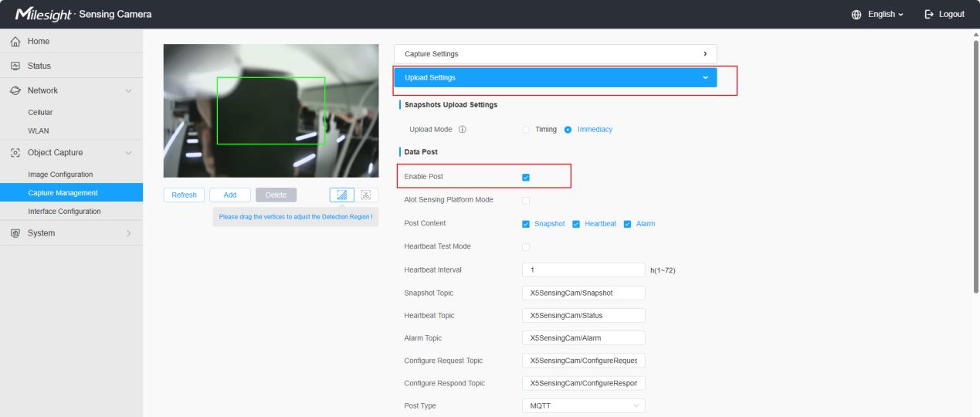
Task: Expand the Capture Settings section
Action: click(x=555, y=54)
